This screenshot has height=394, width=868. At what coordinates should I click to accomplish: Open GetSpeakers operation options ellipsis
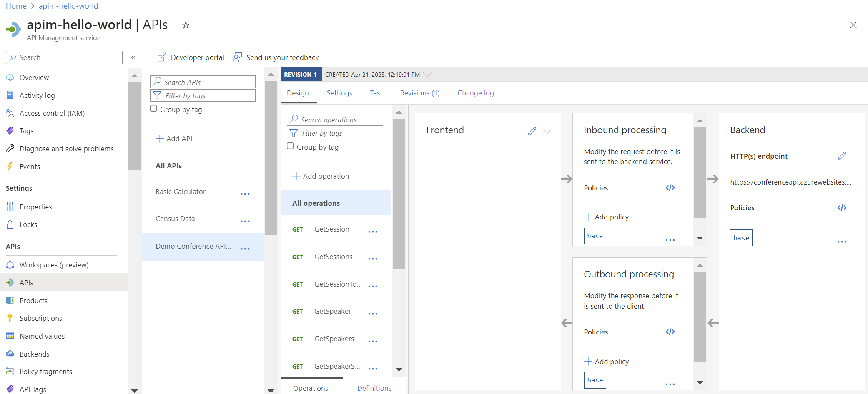tap(373, 342)
